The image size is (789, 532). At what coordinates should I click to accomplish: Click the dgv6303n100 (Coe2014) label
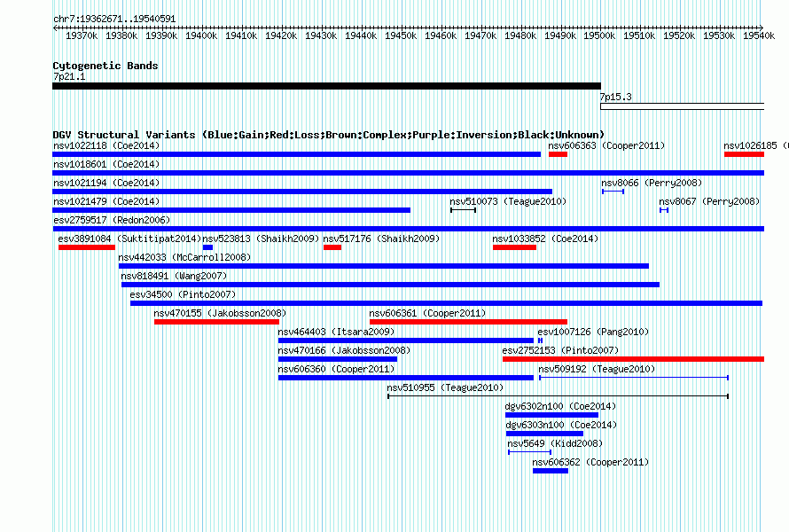561,425
